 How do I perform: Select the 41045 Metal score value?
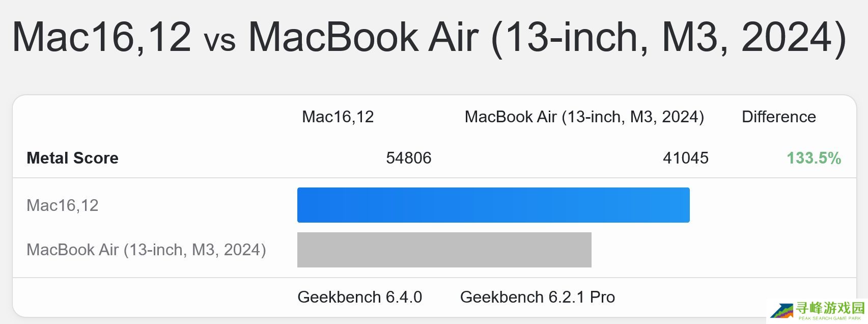point(685,158)
